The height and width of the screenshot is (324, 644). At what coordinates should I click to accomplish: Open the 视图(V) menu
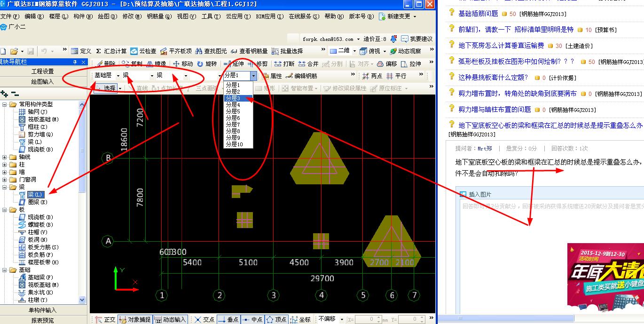(187, 16)
